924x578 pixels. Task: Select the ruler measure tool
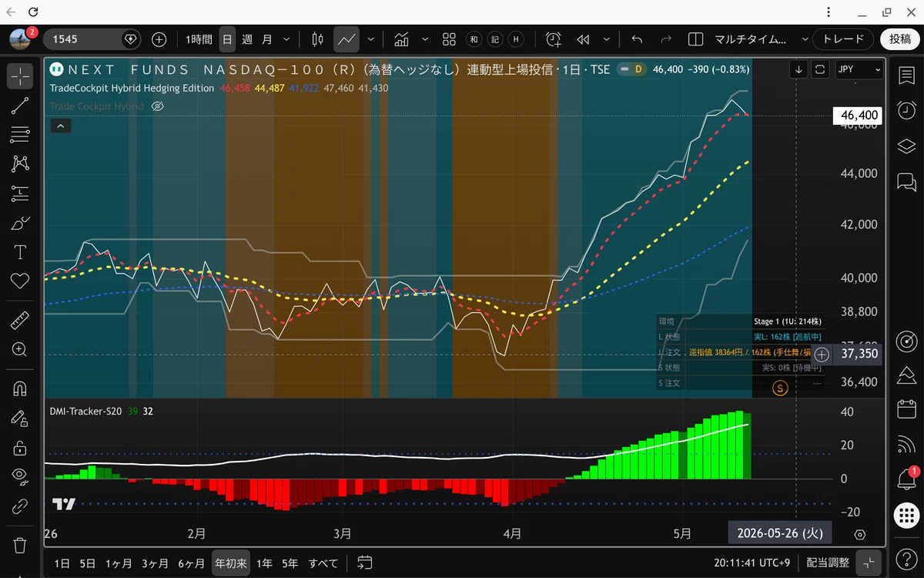20,320
